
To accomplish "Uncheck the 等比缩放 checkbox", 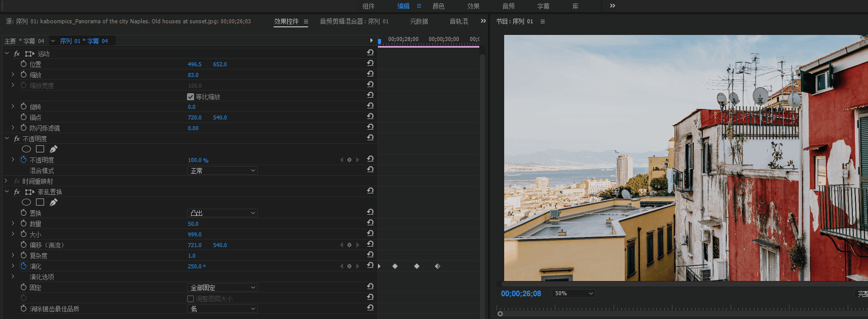I will pyautogui.click(x=191, y=97).
